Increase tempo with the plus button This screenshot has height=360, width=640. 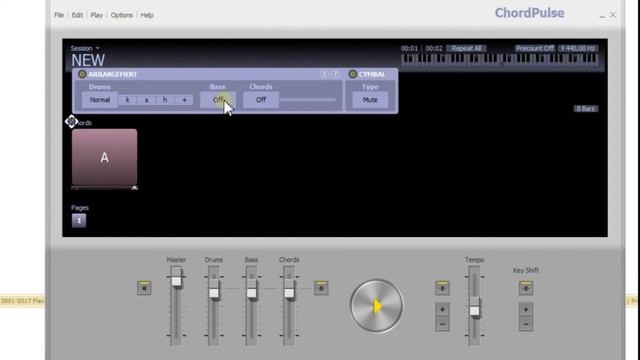click(442, 309)
